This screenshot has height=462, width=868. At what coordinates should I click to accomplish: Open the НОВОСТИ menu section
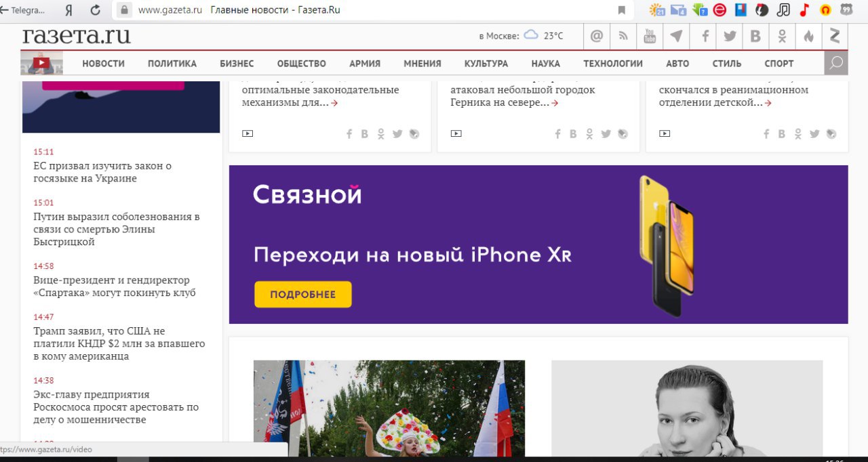point(104,64)
